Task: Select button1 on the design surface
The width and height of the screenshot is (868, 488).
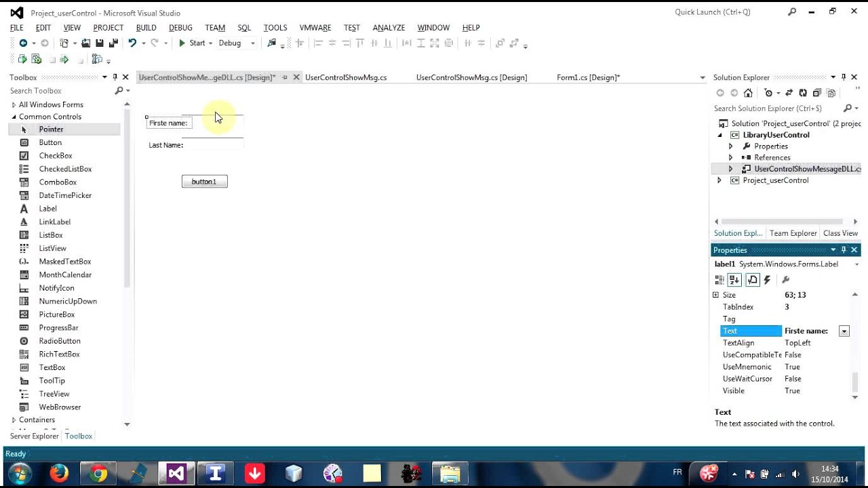Action: (x=204, y=182)
